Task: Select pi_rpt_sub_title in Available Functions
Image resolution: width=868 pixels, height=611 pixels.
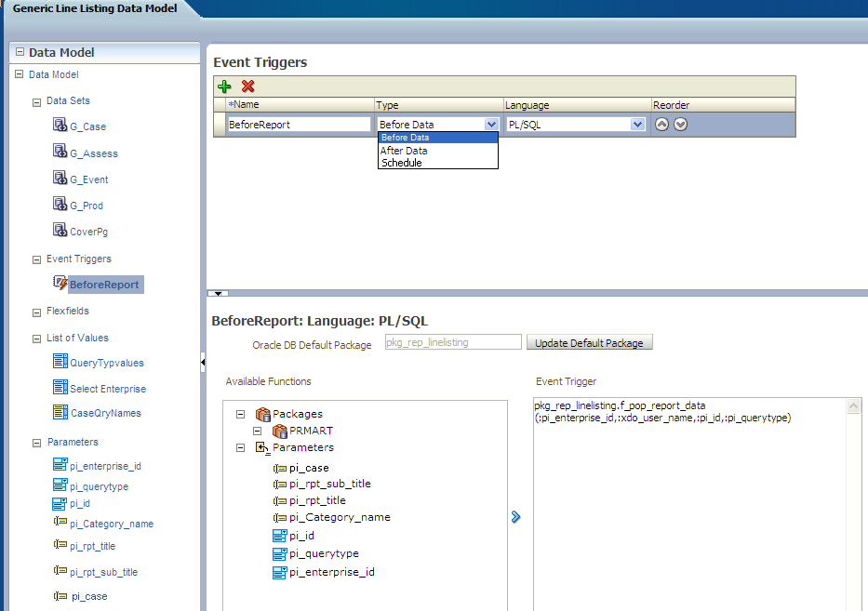Action: coord(330,484)
